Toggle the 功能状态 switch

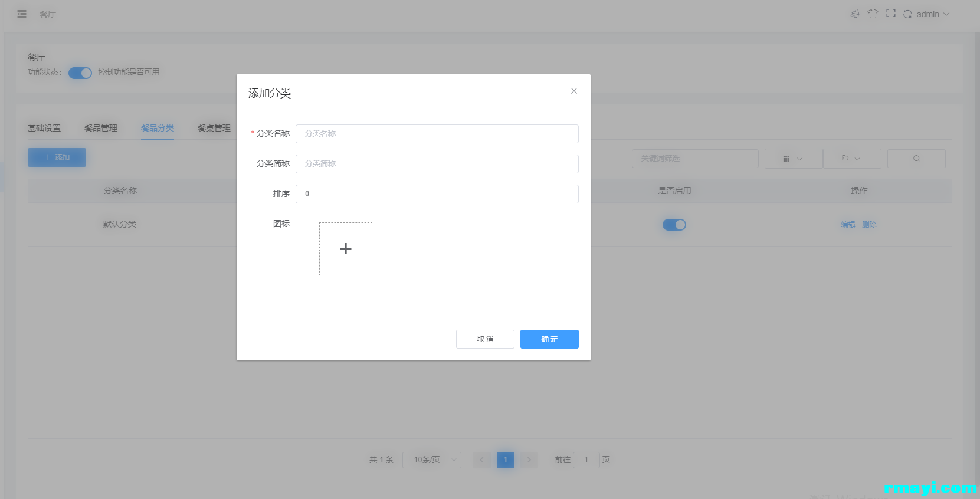click(80, 73)
